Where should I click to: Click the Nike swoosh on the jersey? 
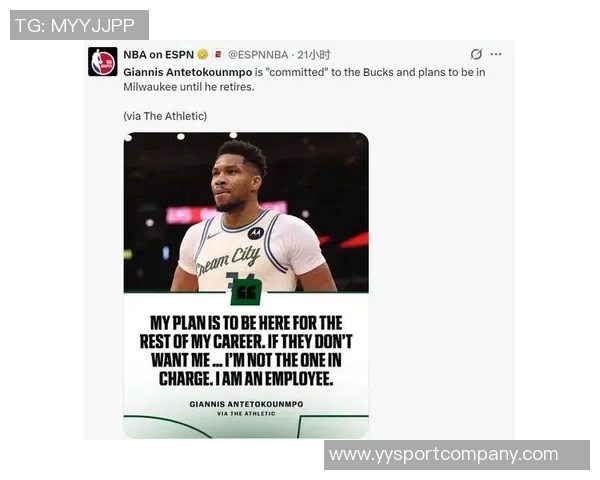(213, 235)
